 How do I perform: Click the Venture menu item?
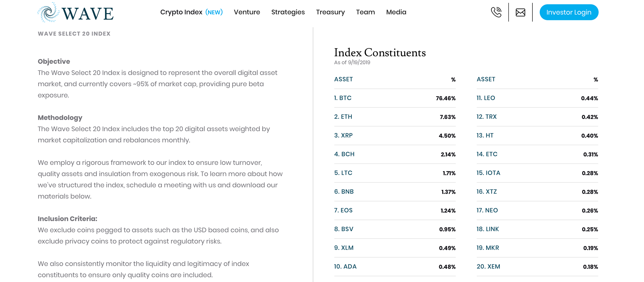247,12
